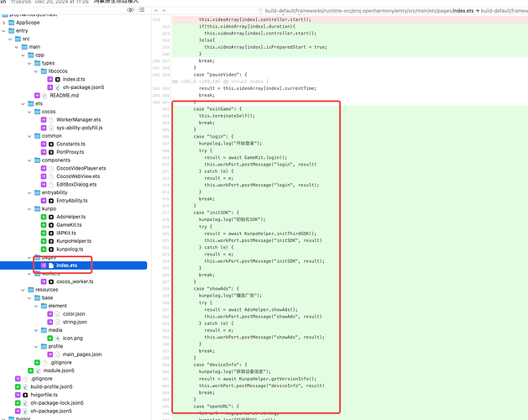The width and height of the screenshot is (528, 420).
Task: Collapse the kunpo folder
Action: coord(29,208)
